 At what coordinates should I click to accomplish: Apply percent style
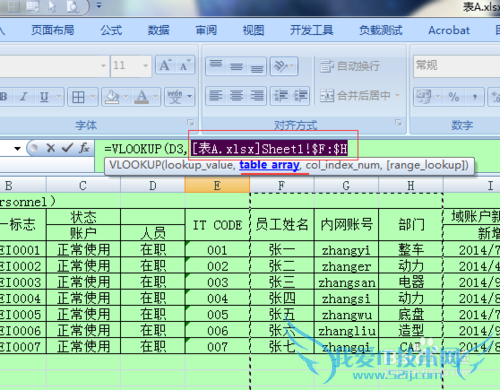(454, 97)
